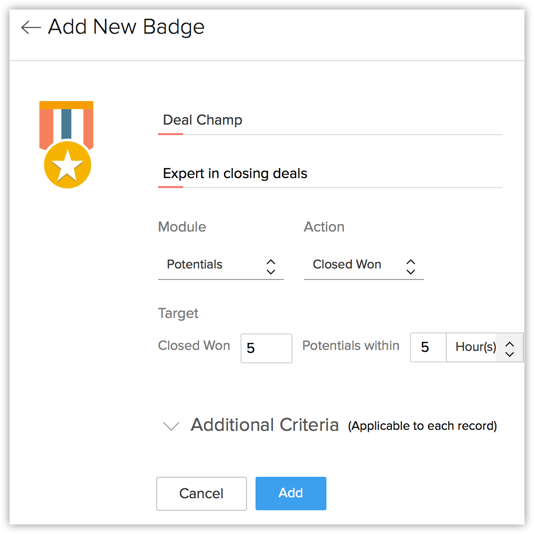Click the Hour(s) selector up-down arrows
534x534 pixels.
(509, 349)
